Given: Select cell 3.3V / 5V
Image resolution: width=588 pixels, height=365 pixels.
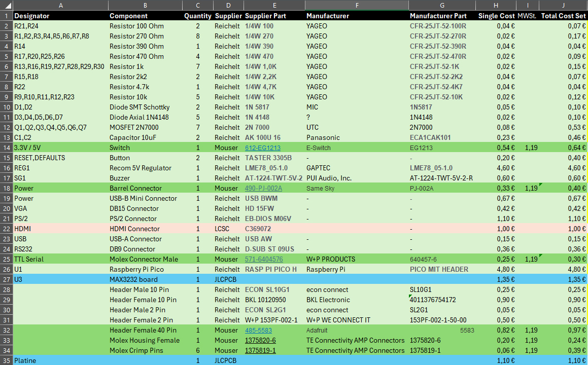Looking at the screenshot, I should [x=61, y=148].
